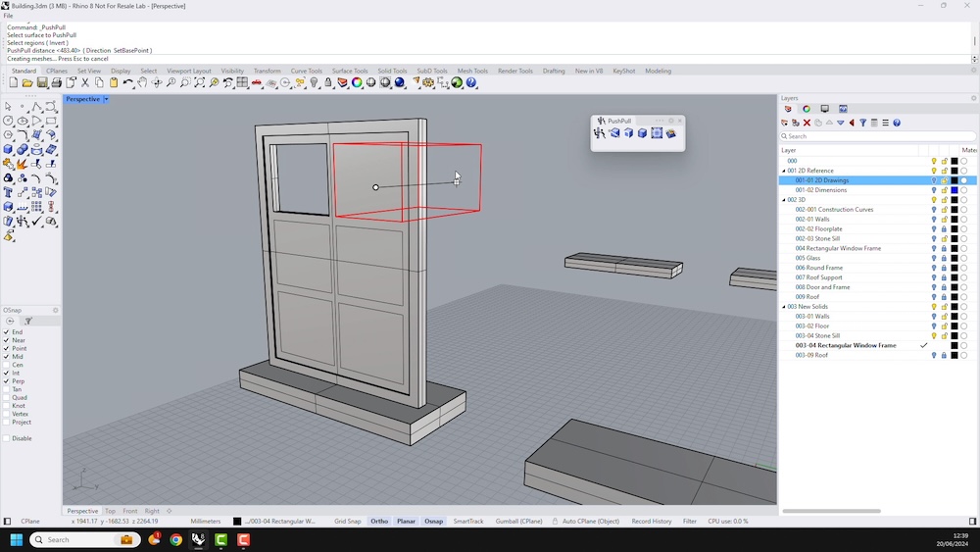
Task: Switch to the CPlanes toolbar tab
Action: [56, 71]
